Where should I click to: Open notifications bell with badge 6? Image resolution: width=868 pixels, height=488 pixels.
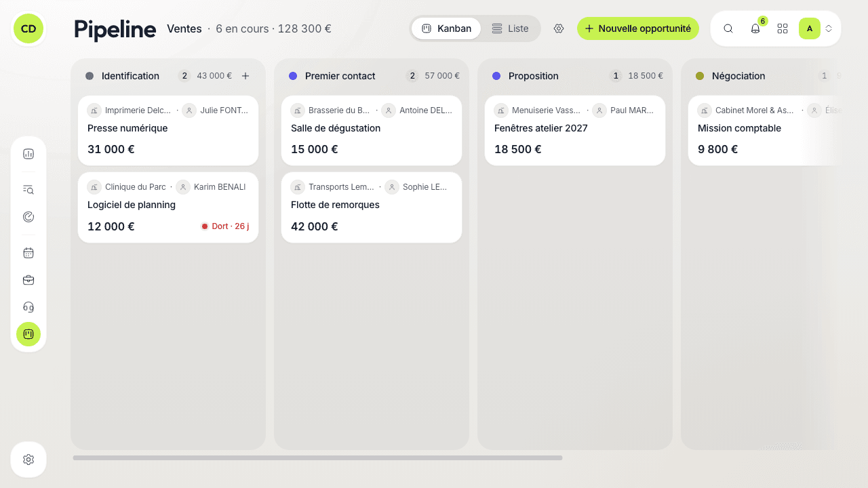(755, 28)
